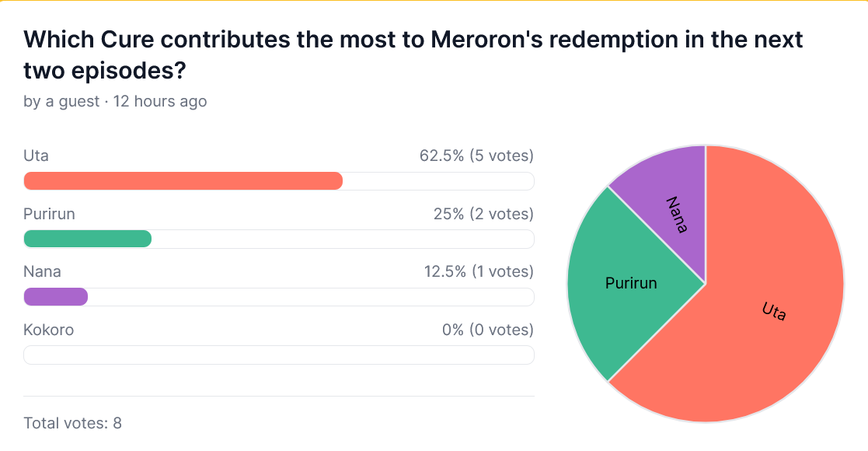868x451 pixels.
Task: Click the red Uta result bar
Action: [183, 181]
